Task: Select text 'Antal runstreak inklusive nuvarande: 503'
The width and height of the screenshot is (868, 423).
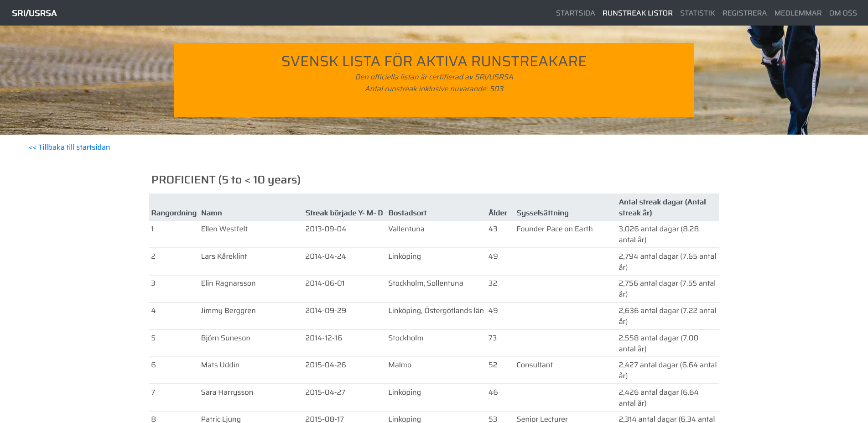Action: [x=434, y=89]
